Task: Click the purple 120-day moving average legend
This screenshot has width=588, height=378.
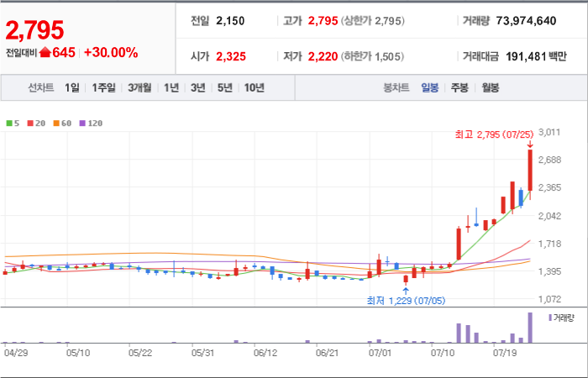Action: [91, 123]
